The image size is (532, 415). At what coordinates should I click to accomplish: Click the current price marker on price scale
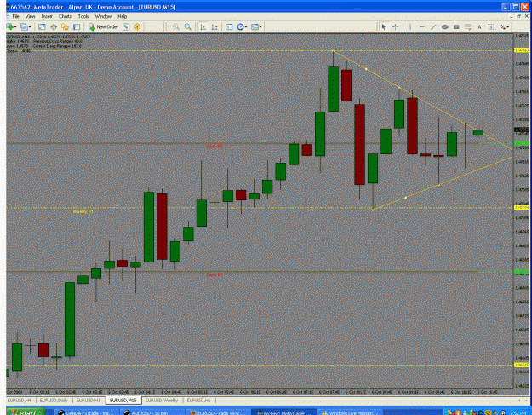click(522, 130)
